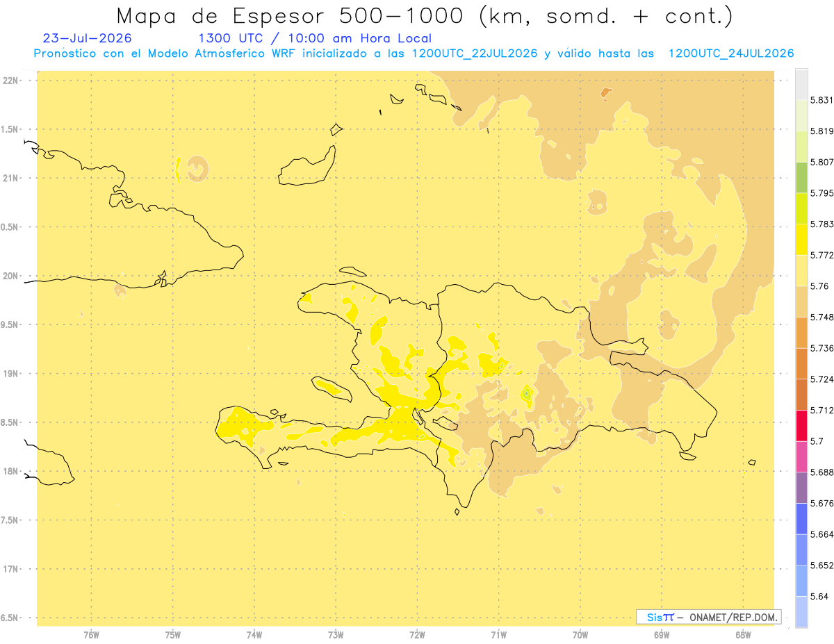Click the legend value 5.807
Viewport: 834px width, 644px height.
[822, 162]
